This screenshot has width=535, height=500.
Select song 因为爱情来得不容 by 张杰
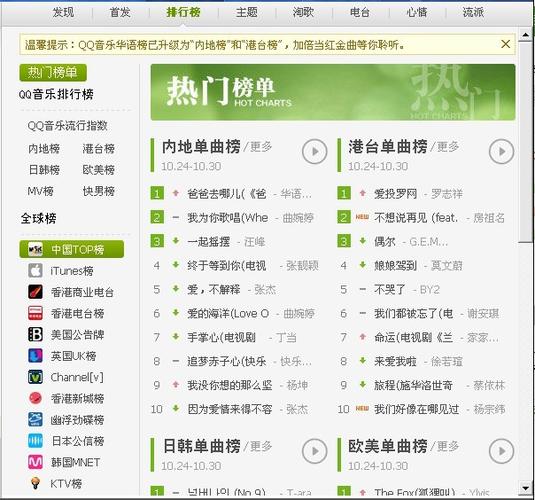coord(230,409)
